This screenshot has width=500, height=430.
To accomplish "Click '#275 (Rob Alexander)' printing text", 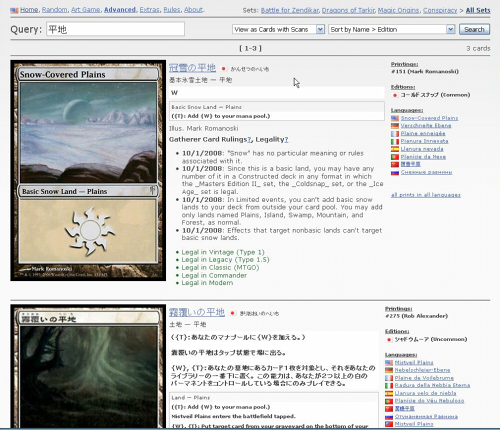I will [x=416, y=316].
